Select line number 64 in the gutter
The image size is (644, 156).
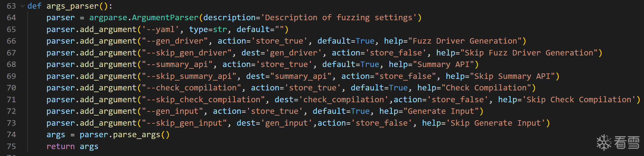11,18
